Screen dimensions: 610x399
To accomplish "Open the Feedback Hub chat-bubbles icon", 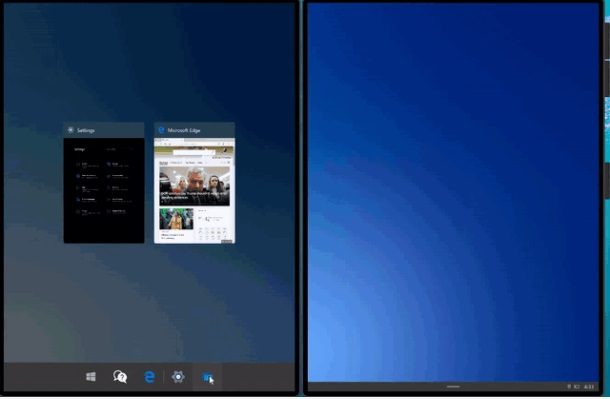I will click(x=120, y=376).
